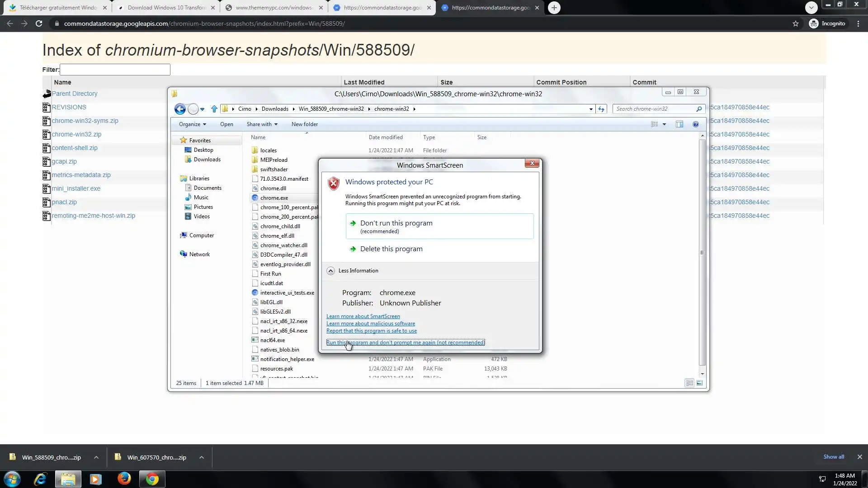Click the Explorer back arrow button
Screen dimensions: 868x488
tap(179, 109)
